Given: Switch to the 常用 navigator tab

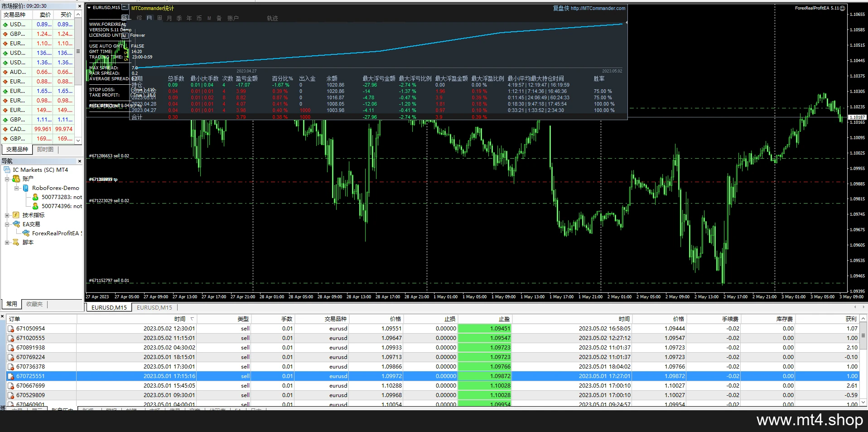Looking at the screenshot, I should point(12,304).
